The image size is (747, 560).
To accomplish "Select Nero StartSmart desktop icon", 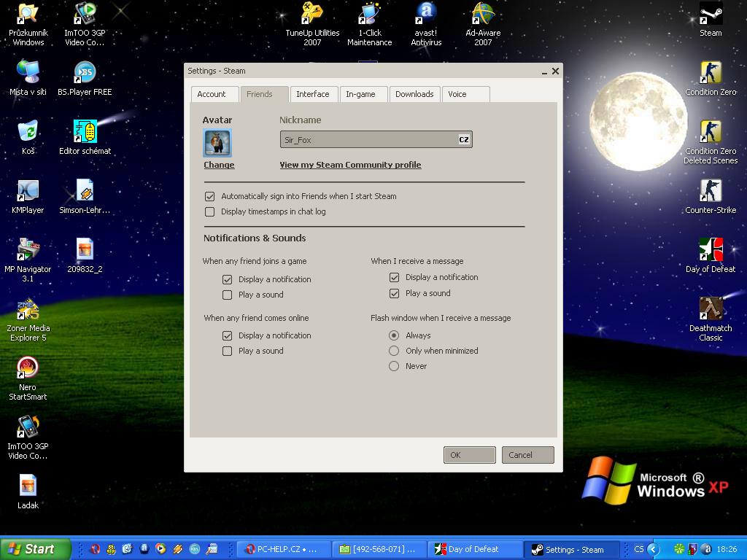I will point(28,378).
